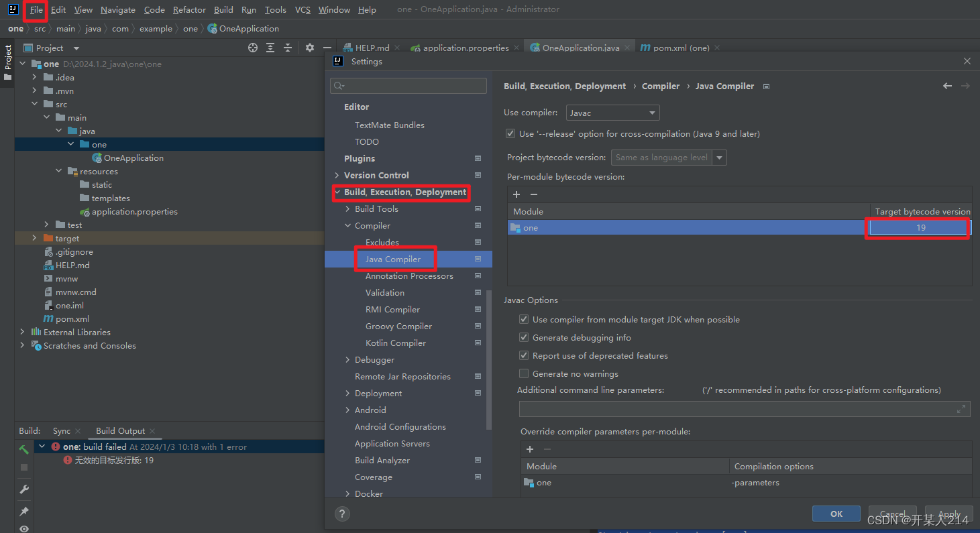The width and height of the screenshot is (980, 533).
Task: Click the locate opened file target icon
Action: point(253,48)
